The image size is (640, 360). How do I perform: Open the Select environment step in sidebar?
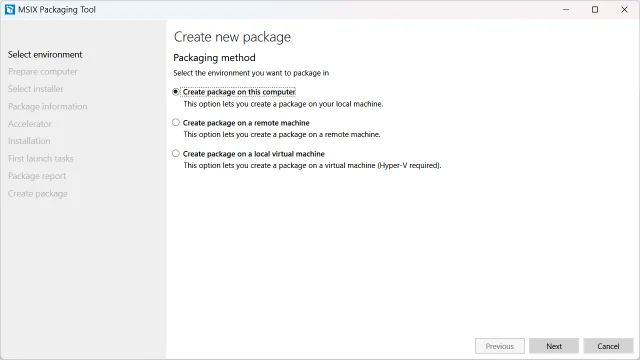45,54
